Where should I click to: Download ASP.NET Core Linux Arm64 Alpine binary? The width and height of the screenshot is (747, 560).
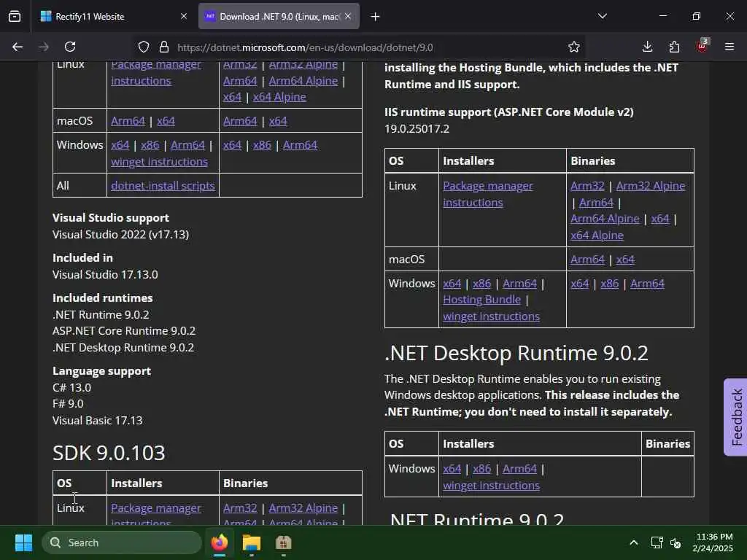click(x=605, y=219)
